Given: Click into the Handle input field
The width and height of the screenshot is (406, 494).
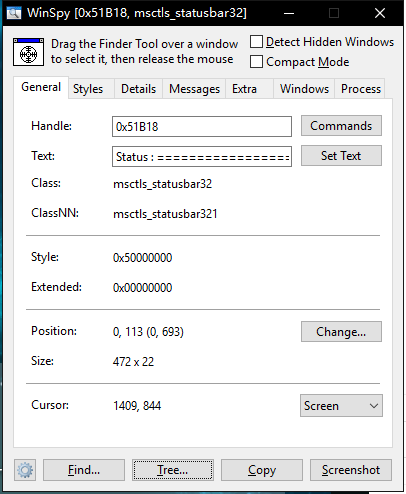Looking at the screenshot, I should pos(202,127).
